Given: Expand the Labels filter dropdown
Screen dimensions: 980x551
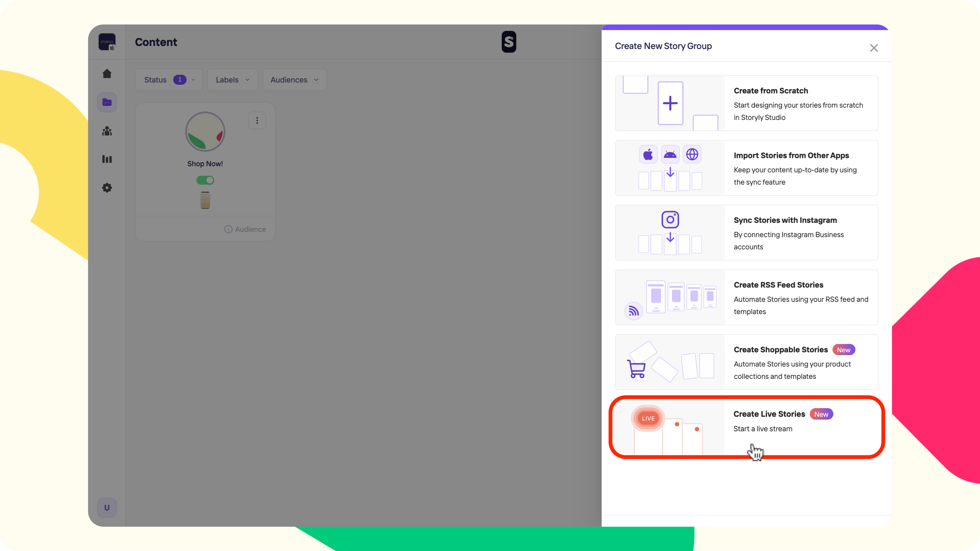Looking at the screenshot, I should pos(232,80).
